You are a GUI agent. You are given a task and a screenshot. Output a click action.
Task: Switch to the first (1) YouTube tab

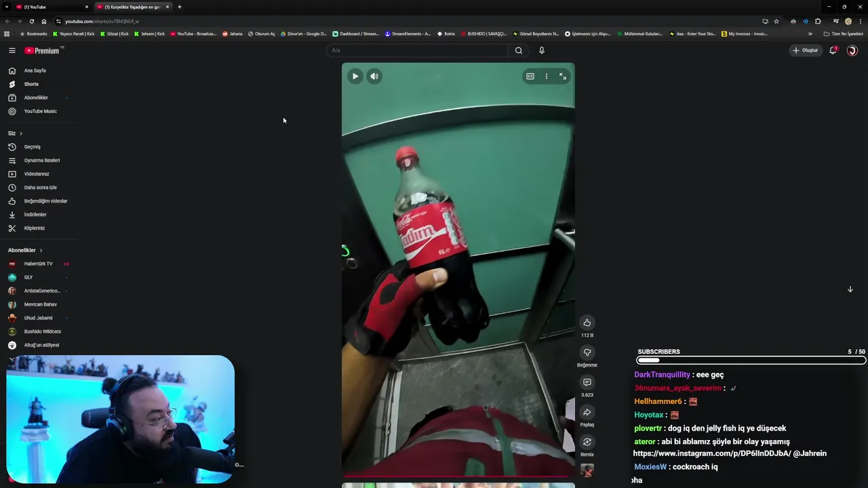tap(51, 7)
